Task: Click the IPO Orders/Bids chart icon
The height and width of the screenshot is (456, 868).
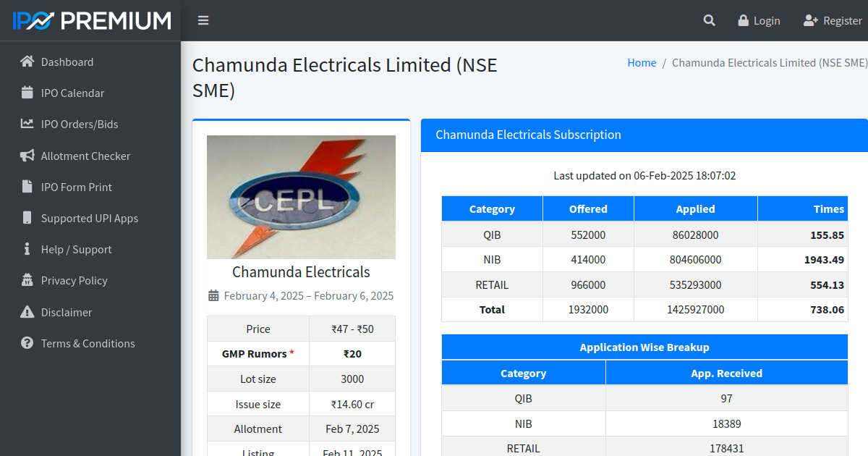Action: (25, 124)
